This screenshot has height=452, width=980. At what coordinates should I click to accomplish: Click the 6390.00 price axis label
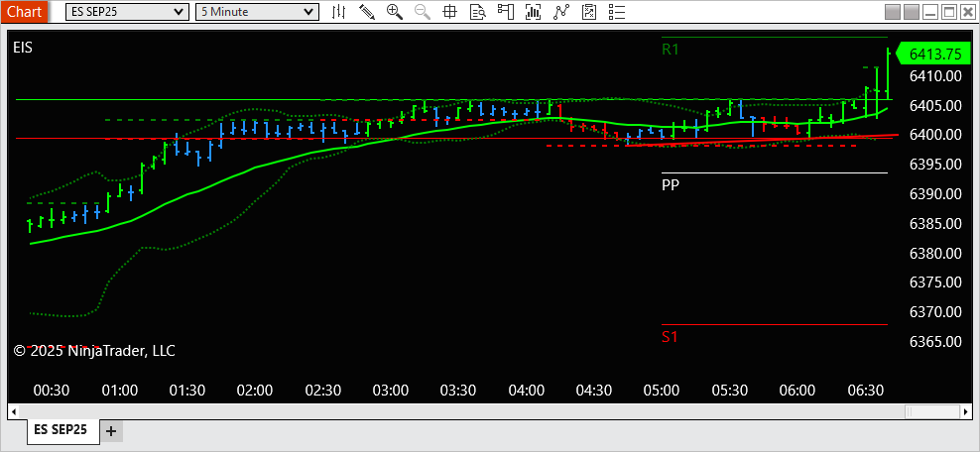pyautogui.click(x=935, y=194)
